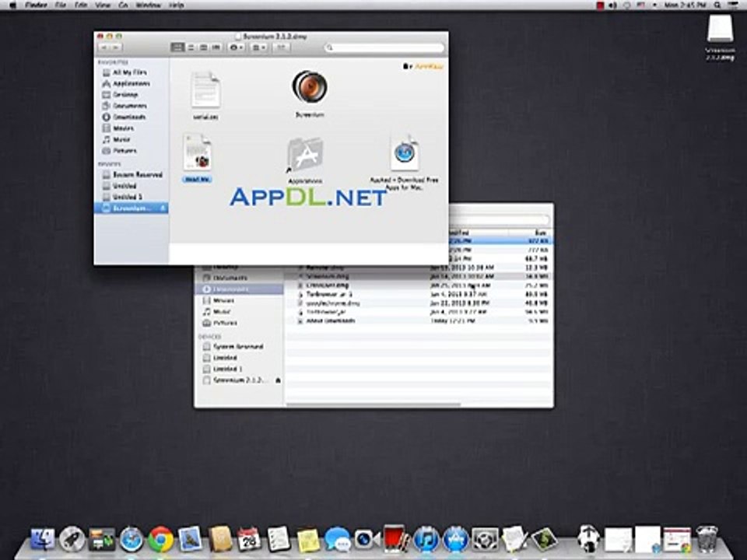The image size is (747, 560).
Task: Open the Help menu
Action: (x=177, y=5)
